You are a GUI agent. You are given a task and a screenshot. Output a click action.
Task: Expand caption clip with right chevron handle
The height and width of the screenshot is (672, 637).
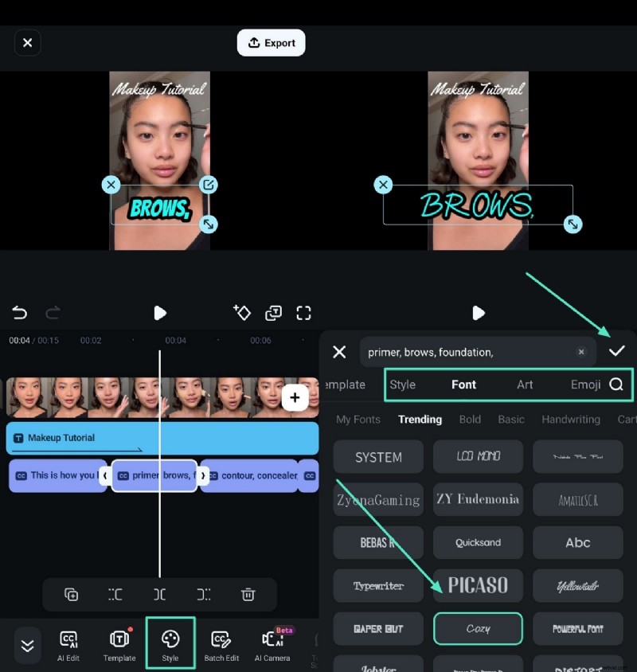[x=203, y=475]
